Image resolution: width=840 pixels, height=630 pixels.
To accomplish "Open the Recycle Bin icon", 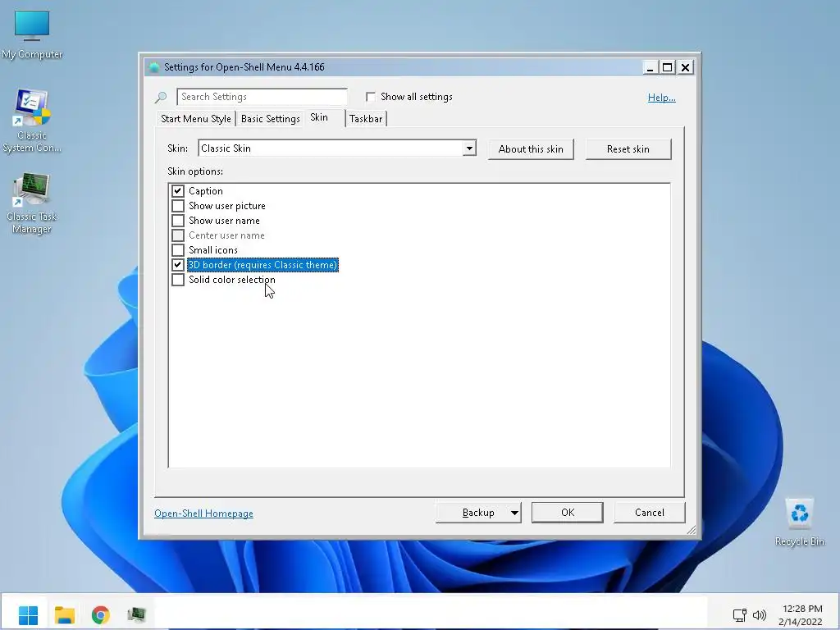I will [799, 522].
